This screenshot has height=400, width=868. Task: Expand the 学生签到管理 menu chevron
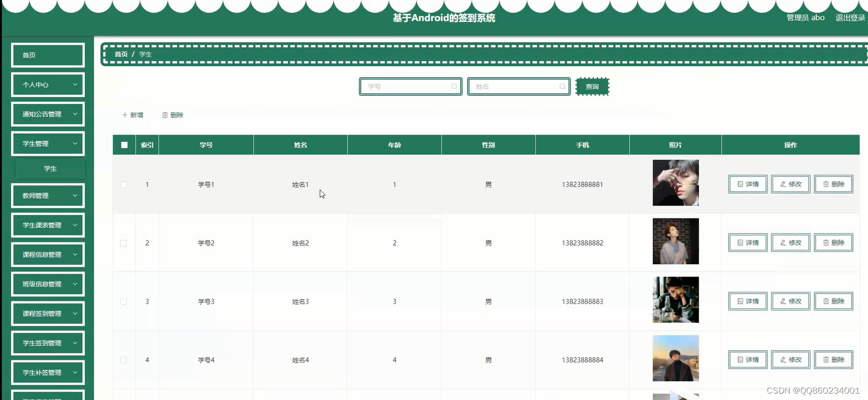coord(75,343)
